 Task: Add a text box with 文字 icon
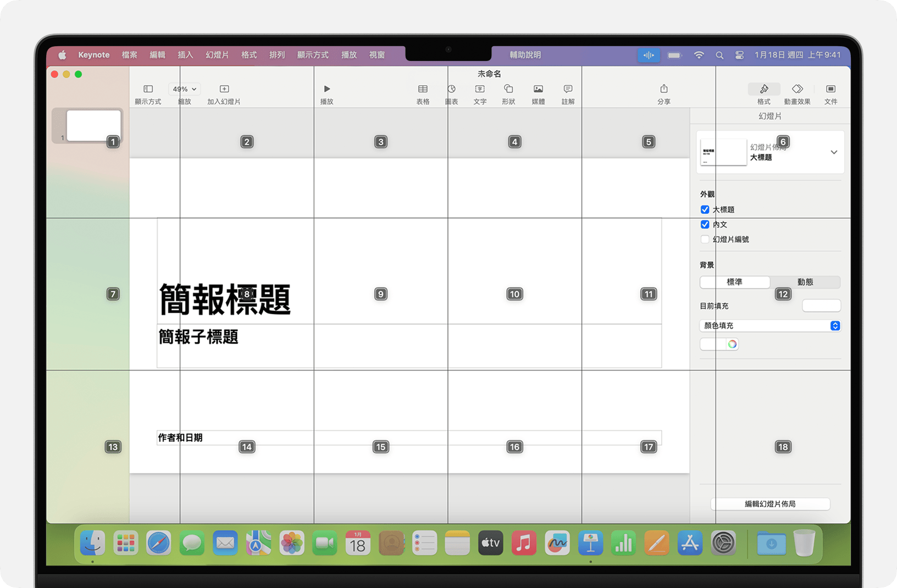(480, 89)
